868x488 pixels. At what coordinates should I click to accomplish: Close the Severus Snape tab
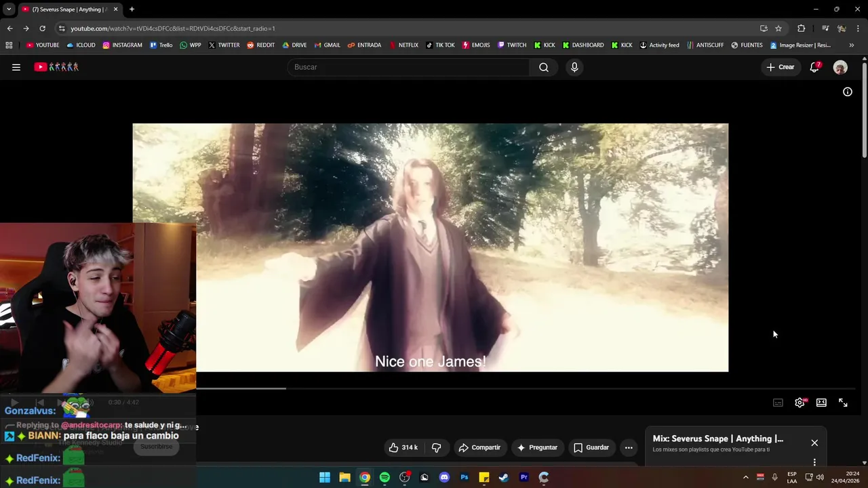(115, 9)
